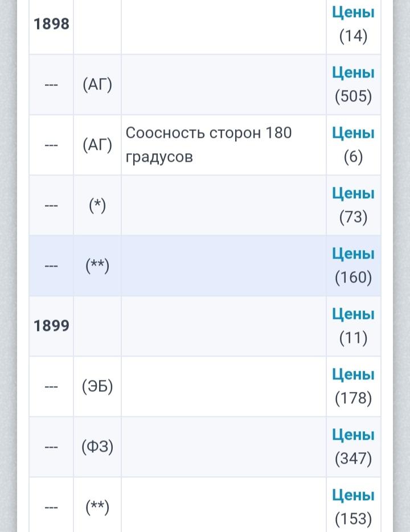Click the (АГ) cell beside Соосность сторон text

click(97, 145)
